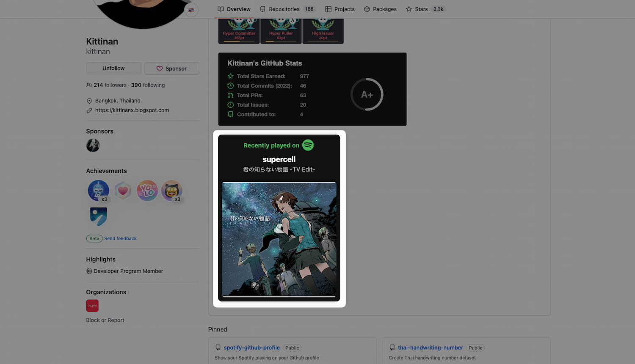Go to the Packages tab

coord(380,9)
